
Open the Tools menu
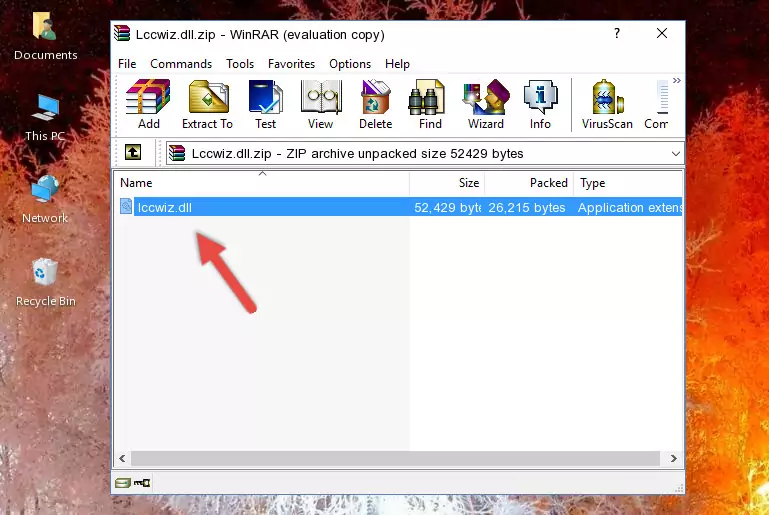coord(240,64)
